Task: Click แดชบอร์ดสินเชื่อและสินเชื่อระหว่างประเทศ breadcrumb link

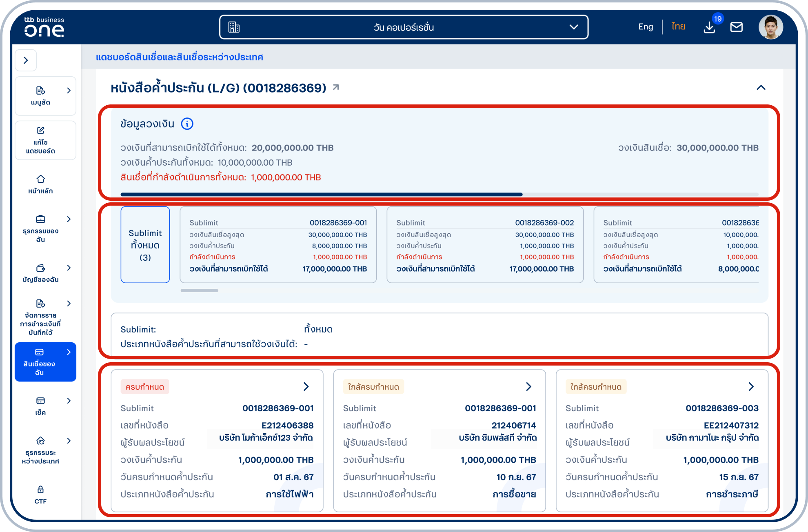Action: click(180, 57)
